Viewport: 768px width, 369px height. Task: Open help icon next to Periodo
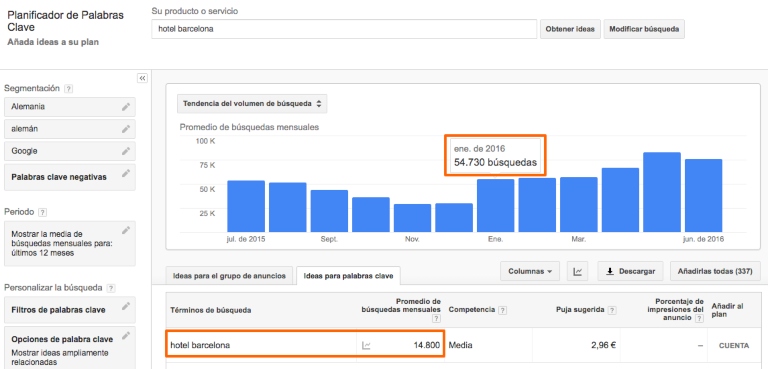[43, 212]
